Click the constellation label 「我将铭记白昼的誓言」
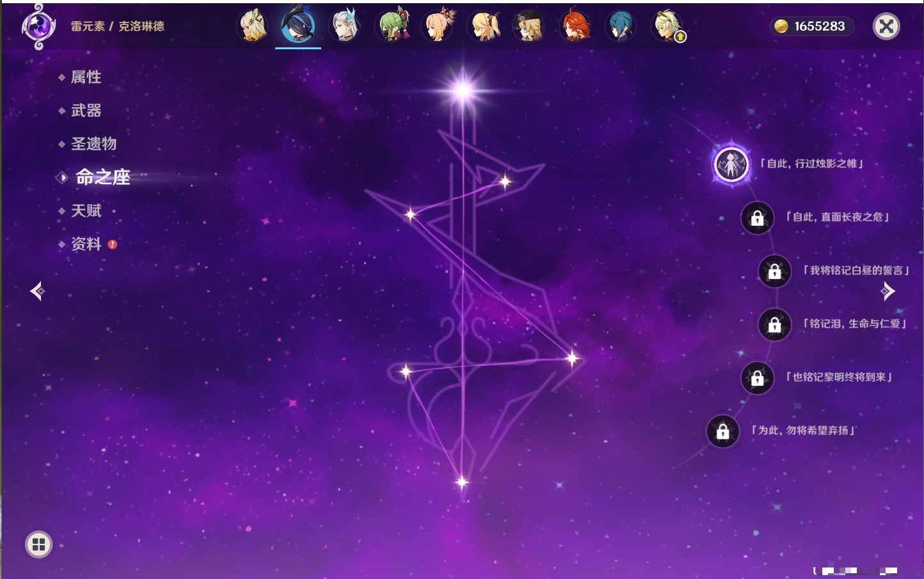Viewport: 924px width, 579px height. click(856, 271)
